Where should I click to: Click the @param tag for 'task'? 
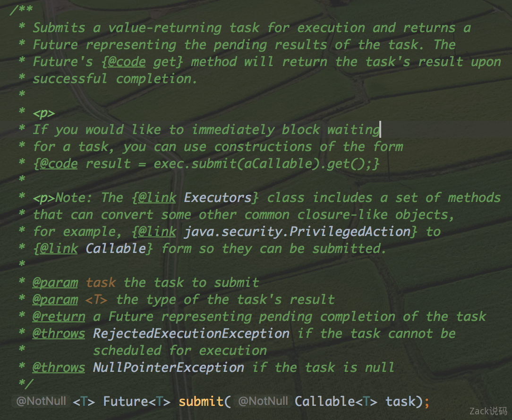pos(55,283)
